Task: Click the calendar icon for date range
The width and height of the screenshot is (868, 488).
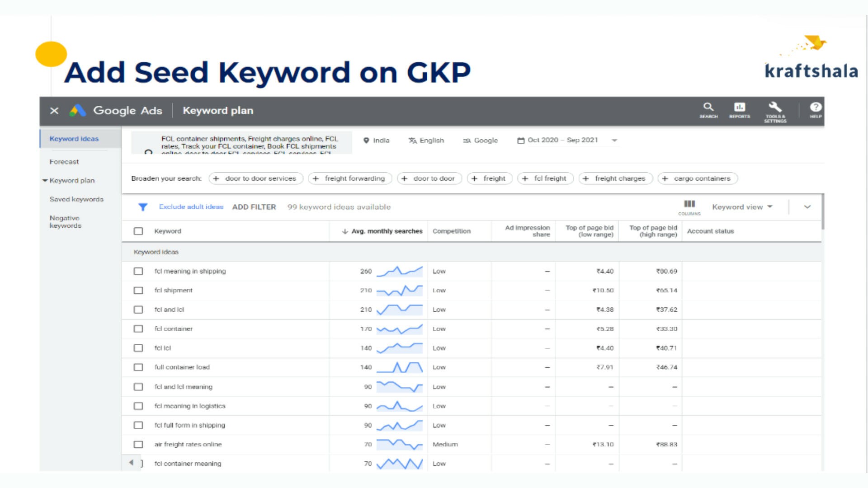Action: pyautogui.click(x=521, y=141)
